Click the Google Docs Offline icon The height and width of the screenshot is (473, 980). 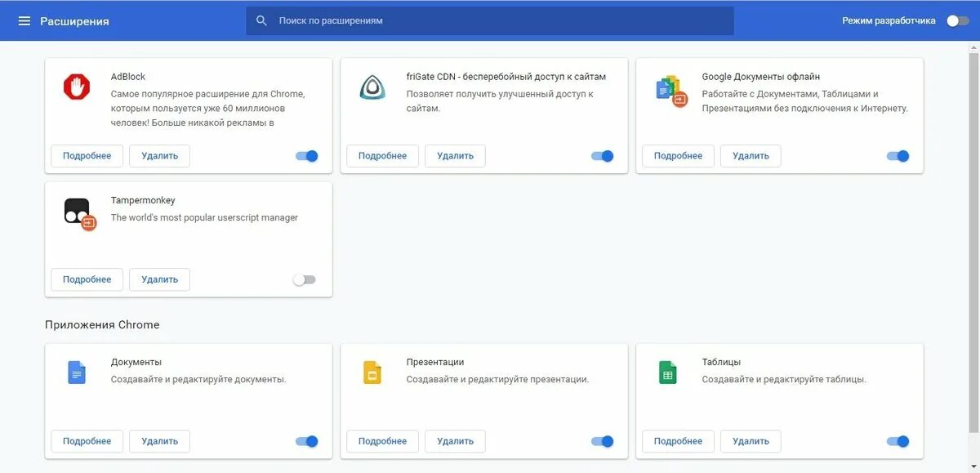tap(671, 91)
